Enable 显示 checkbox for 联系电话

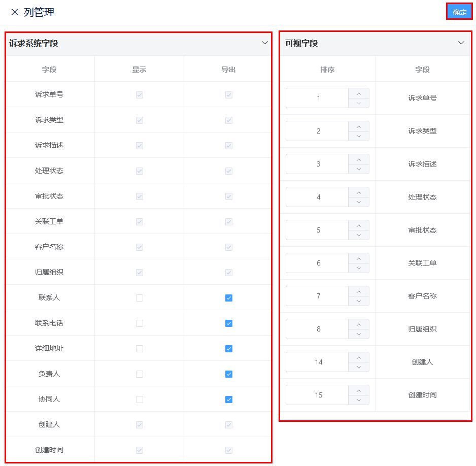click(x=140, y=323)
